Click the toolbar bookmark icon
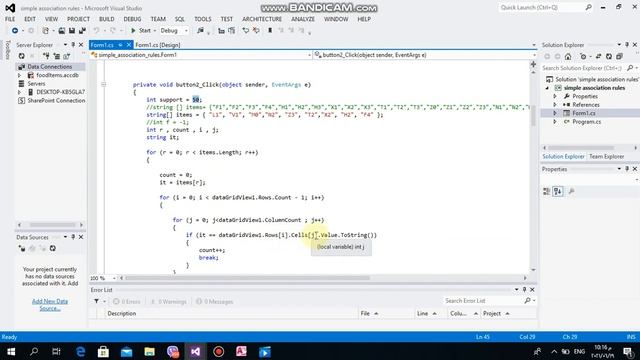 [x=270, y=31]
